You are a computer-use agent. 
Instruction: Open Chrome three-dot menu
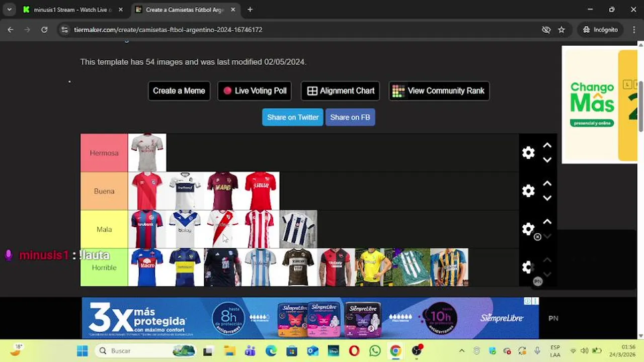click(633, 30)
